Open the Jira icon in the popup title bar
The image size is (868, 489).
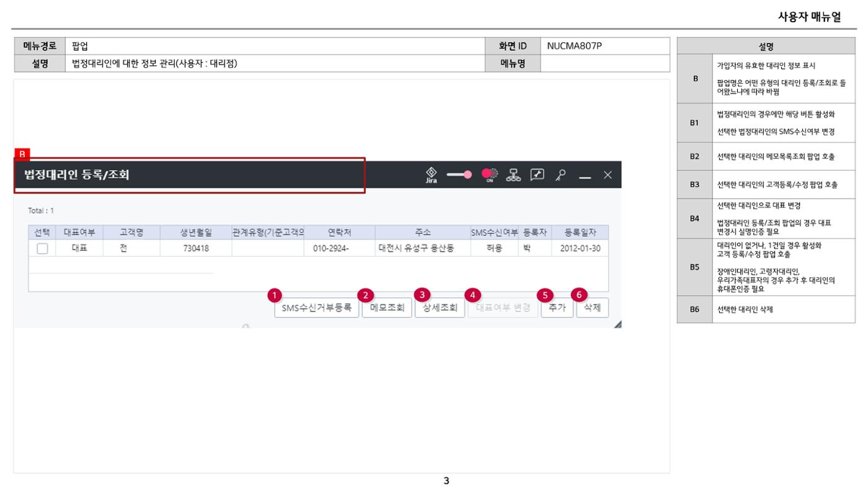pos(430,174)
